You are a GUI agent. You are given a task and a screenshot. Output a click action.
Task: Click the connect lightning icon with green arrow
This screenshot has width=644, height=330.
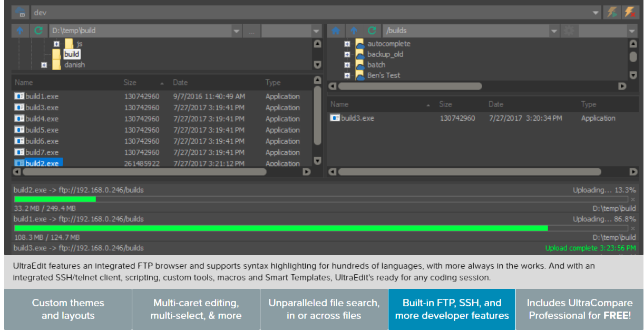612,12
